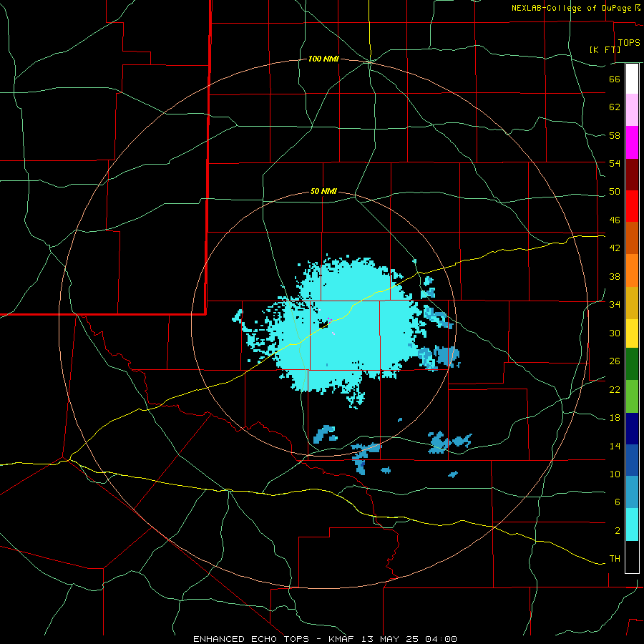Click the bright red legend swatch
The height and width of the screenshot is (644, 644).
(632, 206)
